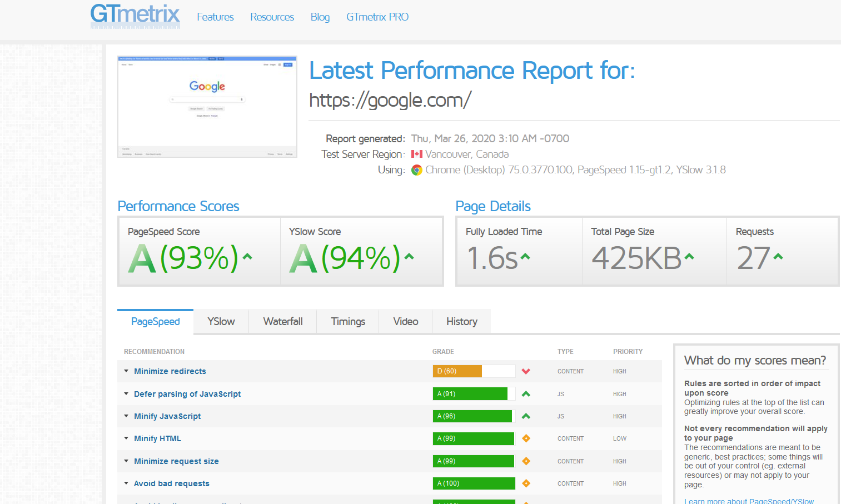
Task: Click the Chrome browser icon
Action: (x=417, y=170)
